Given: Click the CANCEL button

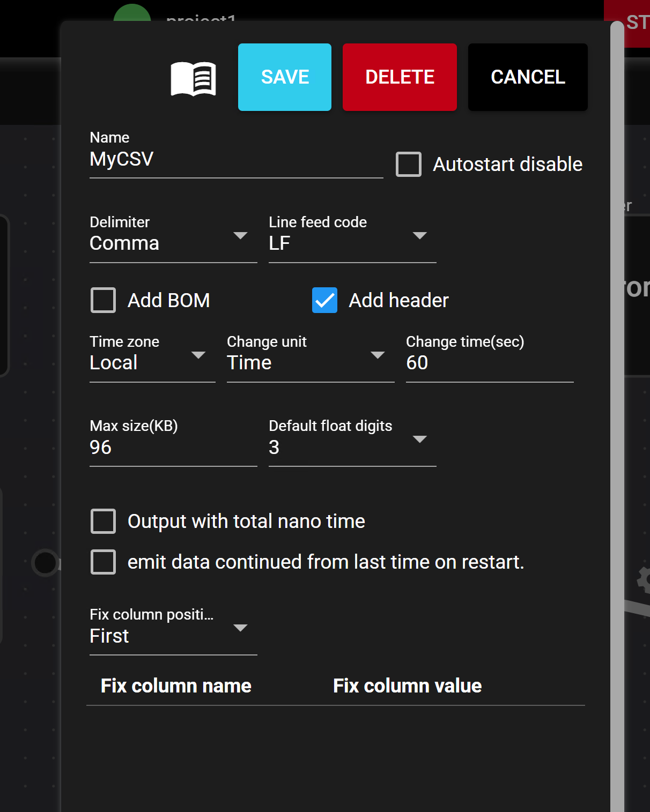Looking at the screenshot, I should 528,77.
